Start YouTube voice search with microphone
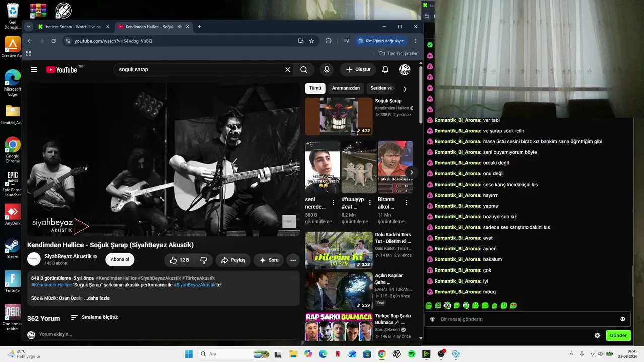 [327, 70]
